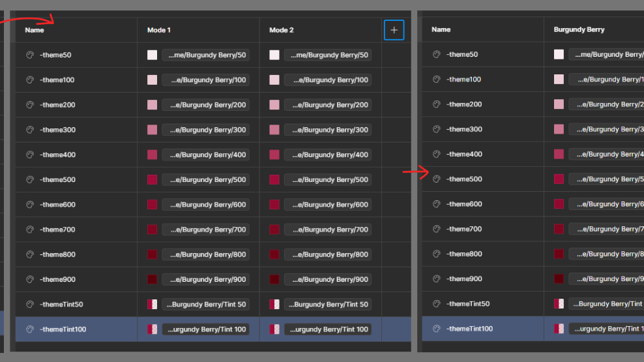The width and height of the screenshot is (644, 362).
Task: Click the Mode 1 tint swatch for -themeTint50
Action: [x=153, y=304]
